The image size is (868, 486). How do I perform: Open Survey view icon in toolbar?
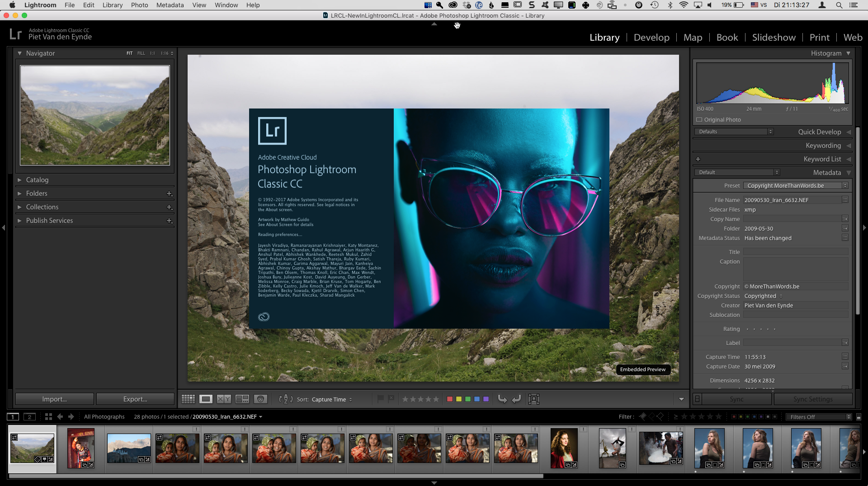click(242, 399)
